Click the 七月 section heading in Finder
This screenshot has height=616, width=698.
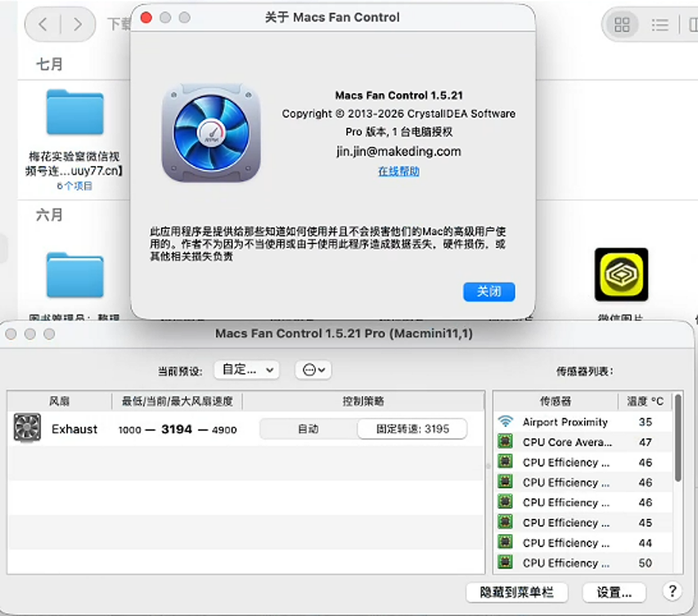click(49, 64)
